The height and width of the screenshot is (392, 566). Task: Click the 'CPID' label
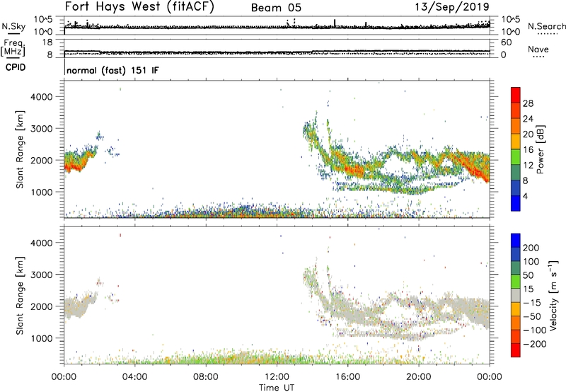click(x=16, y=67)
